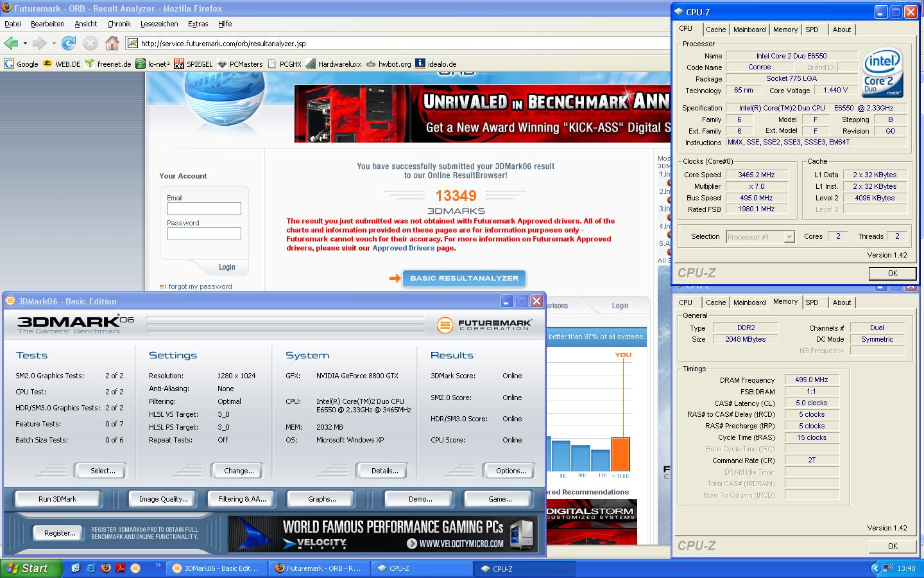Switch to 3DMark06 taskbar button
This screenshot has height=578, width=924.
coord(216,568)
